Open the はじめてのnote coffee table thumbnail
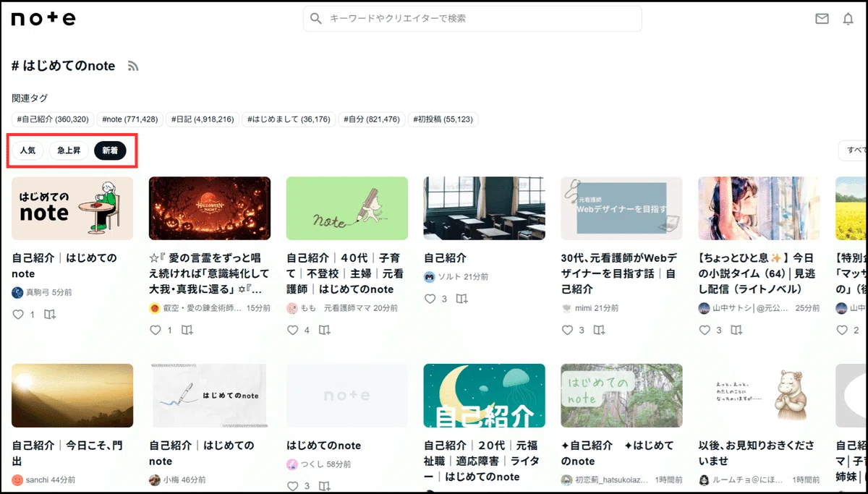The width and height of the screenshot is (868, 494). [72, 208]
